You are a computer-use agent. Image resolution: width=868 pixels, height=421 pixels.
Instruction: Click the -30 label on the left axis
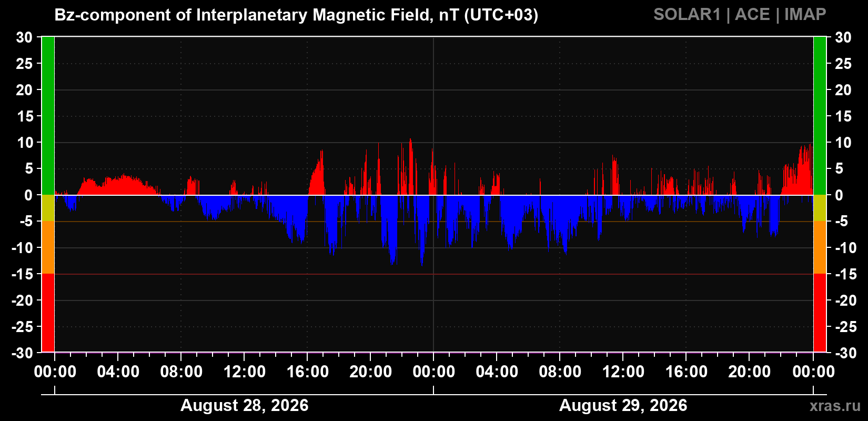tap(22, 353)
